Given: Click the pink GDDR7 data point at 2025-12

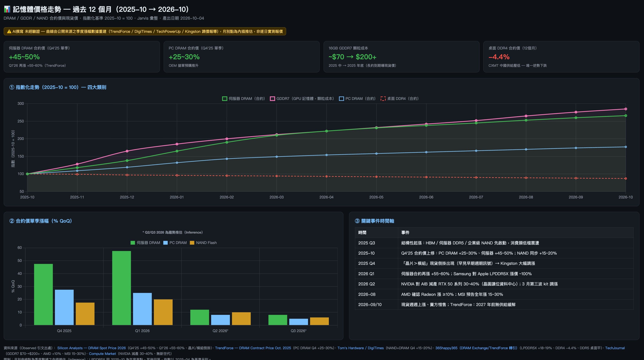Looking at the screenshot, I should (127, 151).
